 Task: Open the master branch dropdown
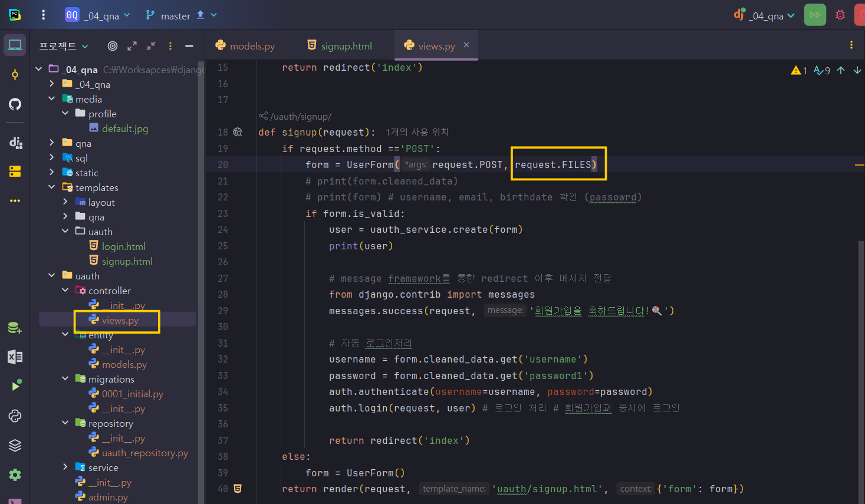pyautogui.click(x=182, y=15)
